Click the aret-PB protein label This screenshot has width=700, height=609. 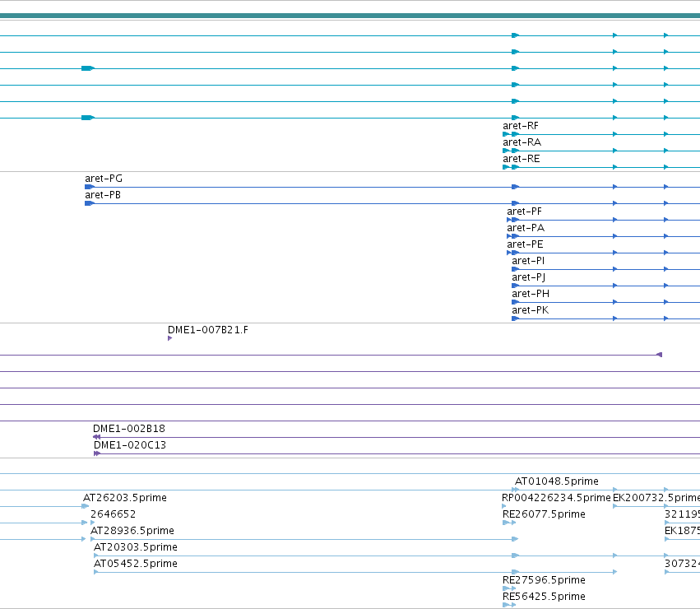tap(103, 195)
